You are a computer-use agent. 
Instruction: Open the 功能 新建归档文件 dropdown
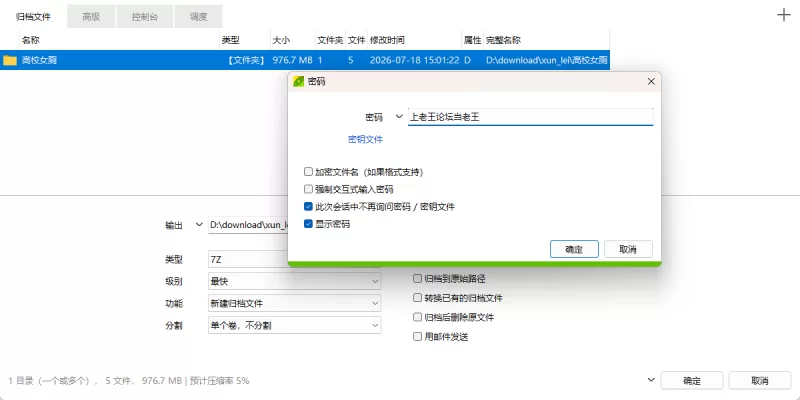(x=294, y=303)
